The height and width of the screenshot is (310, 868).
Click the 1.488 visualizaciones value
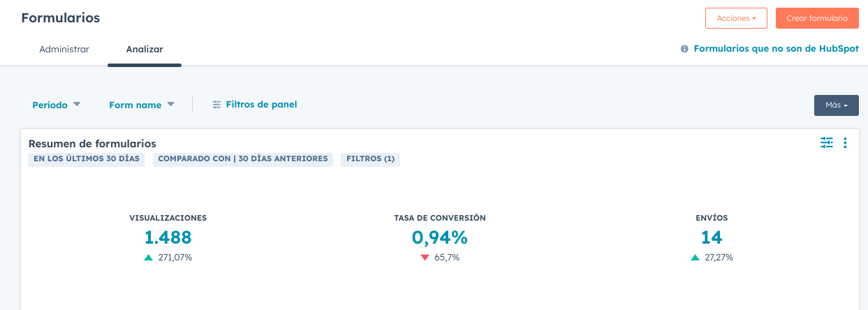(x=168, y=237)
